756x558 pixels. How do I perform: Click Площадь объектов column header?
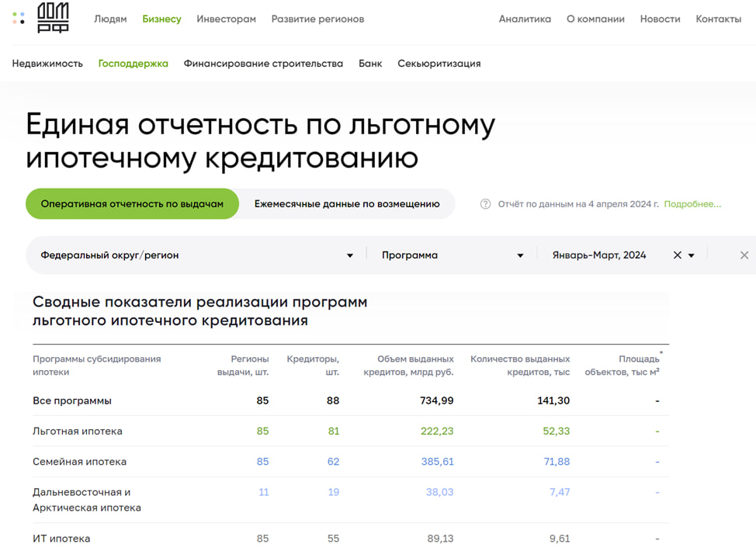click(622, 366)
